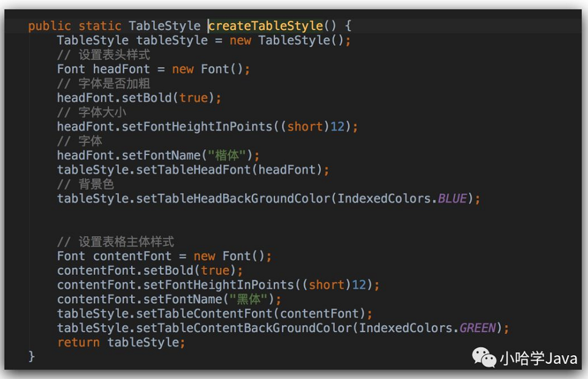588x379 pixels.
Task: Click 'return' in the 'return tableStyle;' line
Action: point(78,342)
